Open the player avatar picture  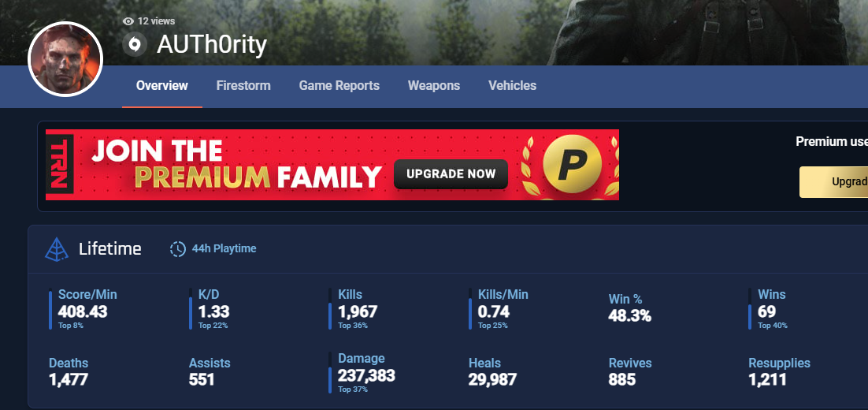[65, 59]
